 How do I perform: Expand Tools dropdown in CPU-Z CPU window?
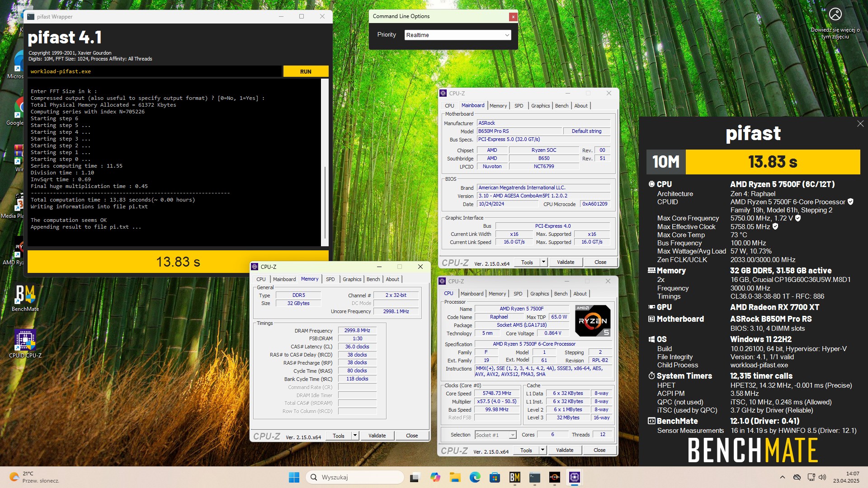542,450
